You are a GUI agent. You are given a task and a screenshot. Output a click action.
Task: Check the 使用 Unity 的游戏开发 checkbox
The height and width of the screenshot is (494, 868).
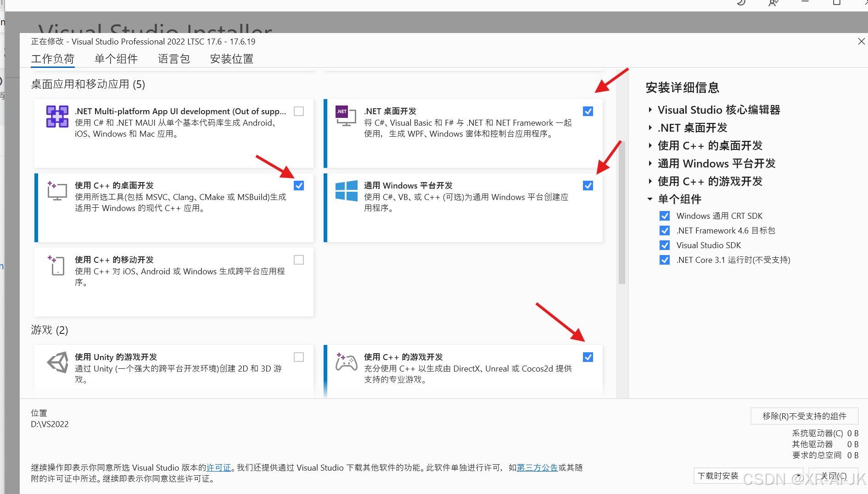(299, 357)
